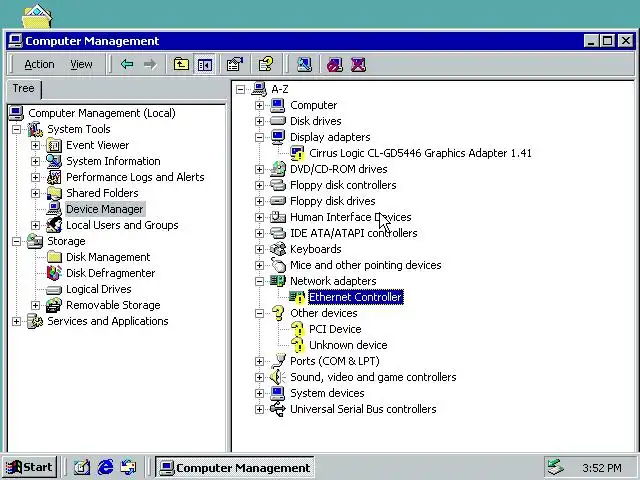Image resolution: width=640 pixels, height=480 pixels.
Task: Click the Help toolbar icon
Action: pyautogui.click(x=266, y=64)
